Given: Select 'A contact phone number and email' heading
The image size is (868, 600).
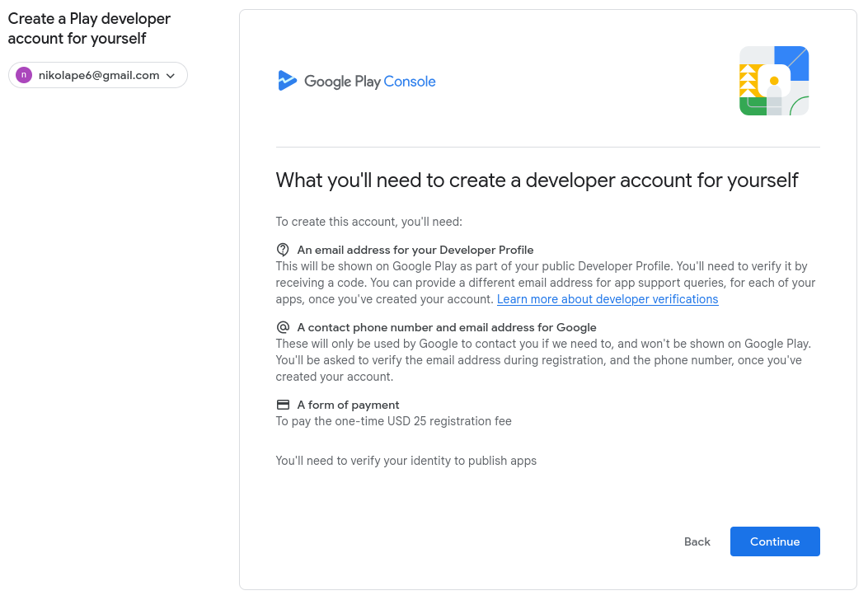Looking at the screenshot, I should (446, 327).
